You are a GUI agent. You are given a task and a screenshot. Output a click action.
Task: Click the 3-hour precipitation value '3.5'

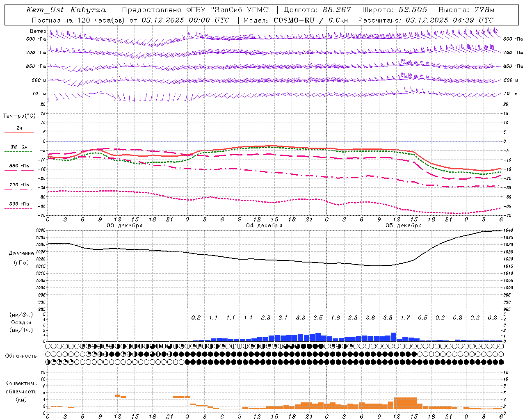pyautogui.click(x=318, y=317)
